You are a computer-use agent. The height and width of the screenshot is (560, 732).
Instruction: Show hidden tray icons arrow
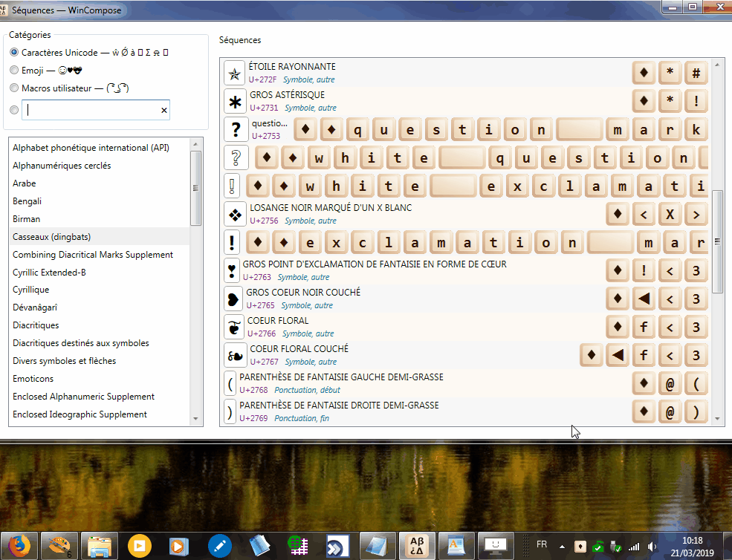tap(562, 547)
